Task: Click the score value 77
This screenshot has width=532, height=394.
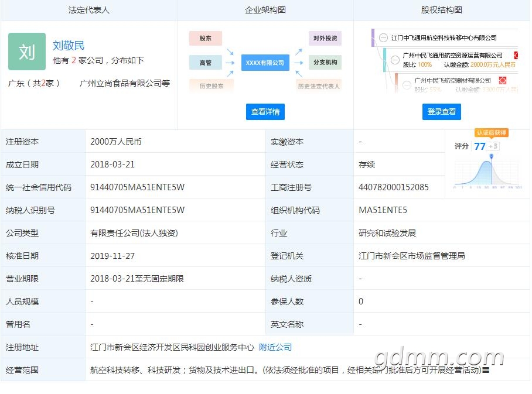Action: [x=480, y=146]
